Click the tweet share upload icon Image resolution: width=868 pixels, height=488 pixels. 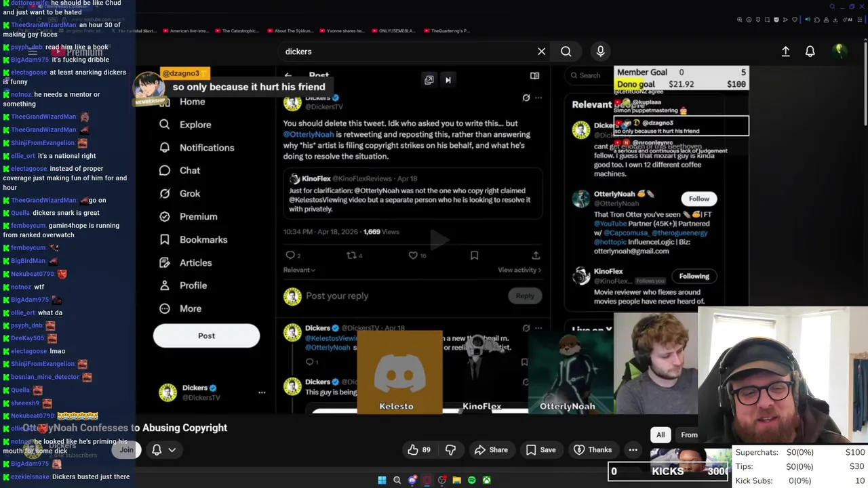536,256
